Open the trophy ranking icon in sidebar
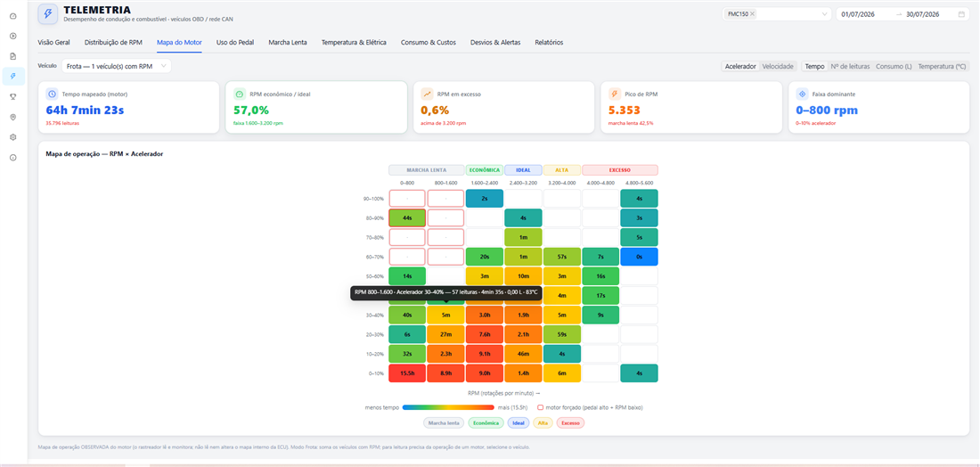This screenshot has height=467, width=980. (x=13, y=96)
